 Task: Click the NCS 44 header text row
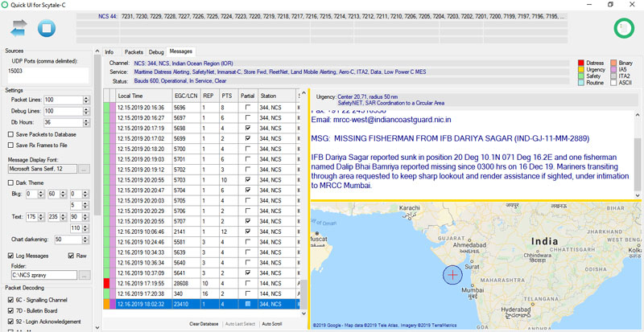tap(321, 16)
